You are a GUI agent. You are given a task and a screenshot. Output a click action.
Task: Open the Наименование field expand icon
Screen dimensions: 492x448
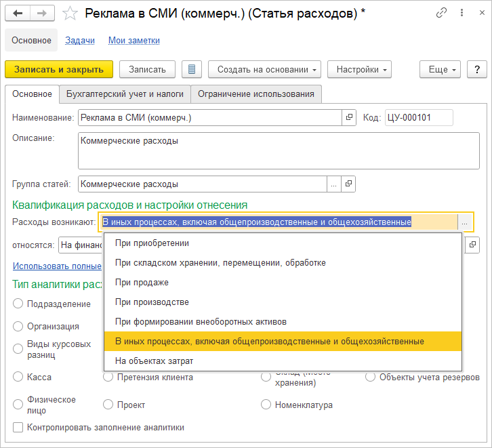349,118
